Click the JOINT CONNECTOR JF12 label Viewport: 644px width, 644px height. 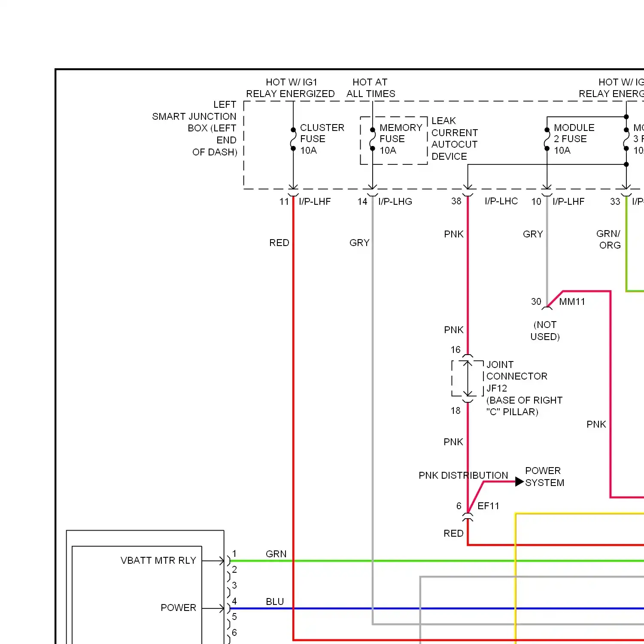pyautogui.click(x=517, y=376)
